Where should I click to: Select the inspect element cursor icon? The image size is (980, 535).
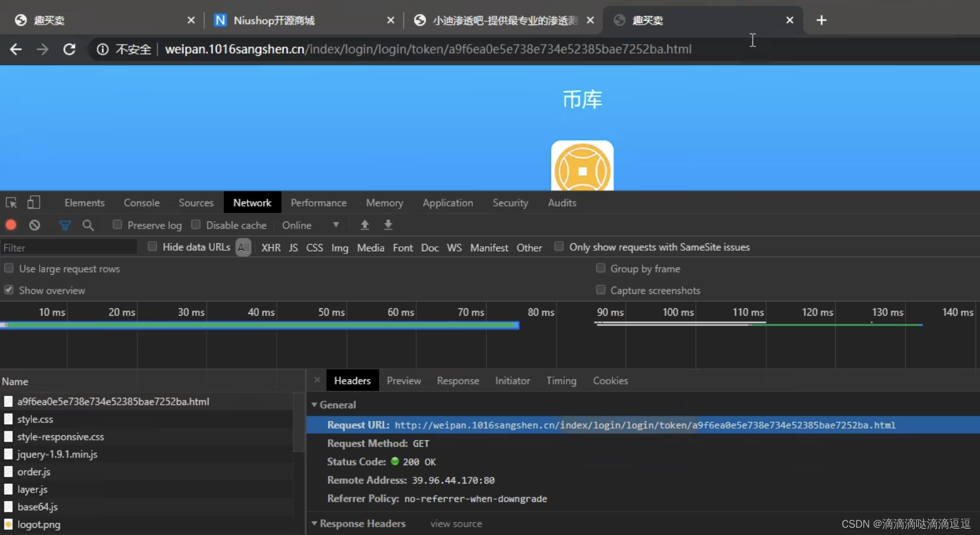tap(11, 203)
